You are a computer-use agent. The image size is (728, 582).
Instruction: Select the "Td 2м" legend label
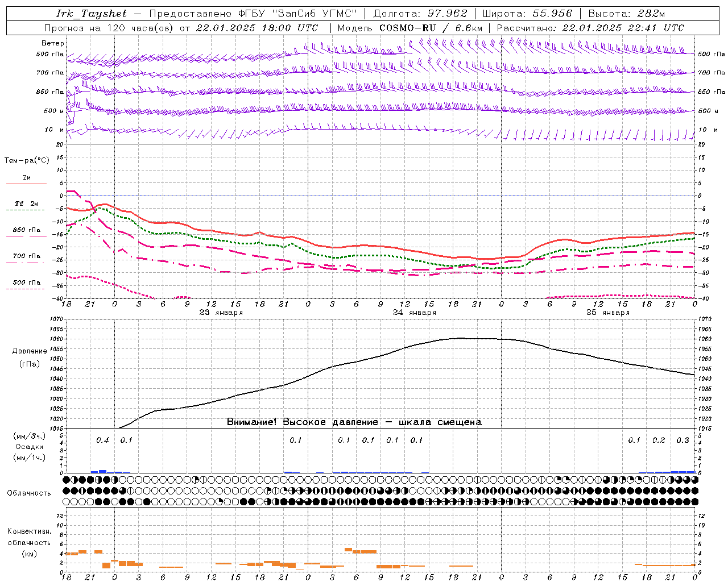click(x=27, y=203)
